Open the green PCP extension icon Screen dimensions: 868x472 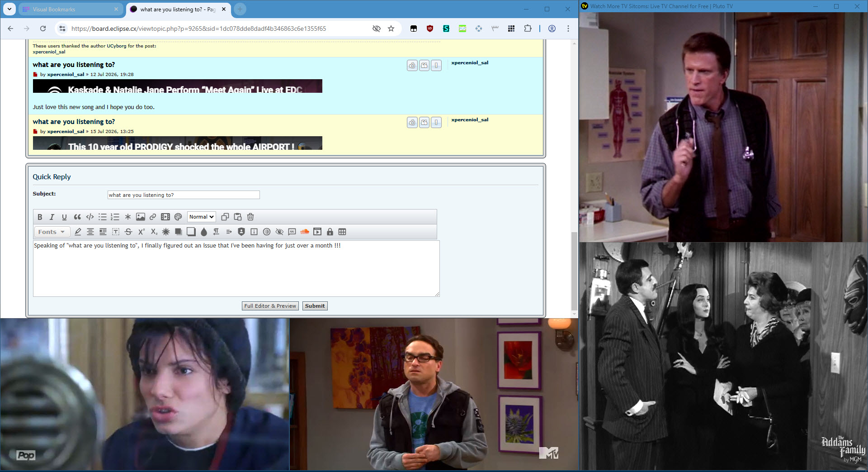click(462, 29)
